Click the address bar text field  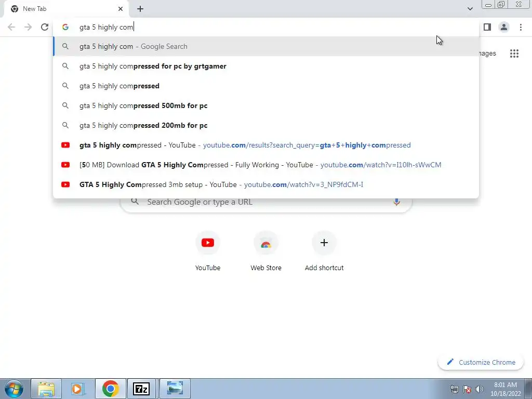click(266, 27)
